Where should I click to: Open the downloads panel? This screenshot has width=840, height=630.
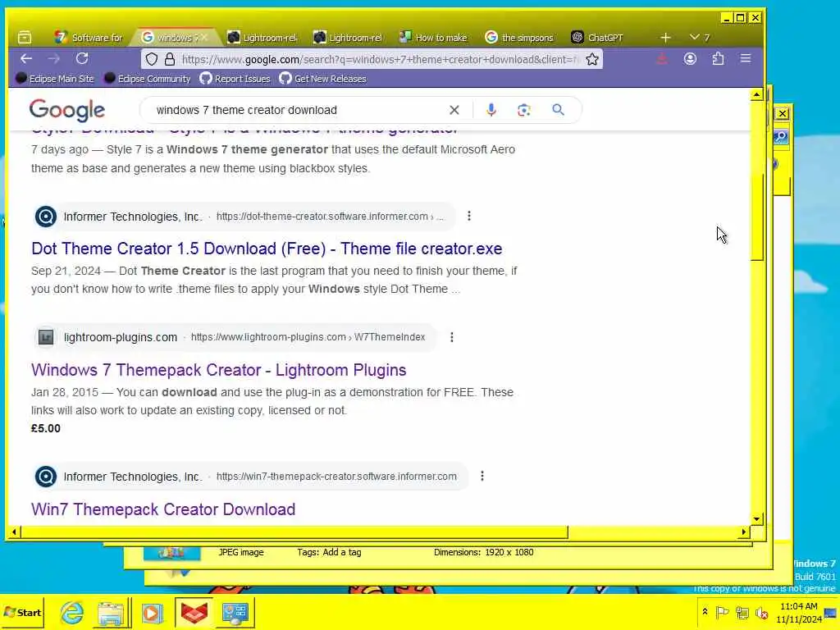pyautogui.click(x=662, y=59)
